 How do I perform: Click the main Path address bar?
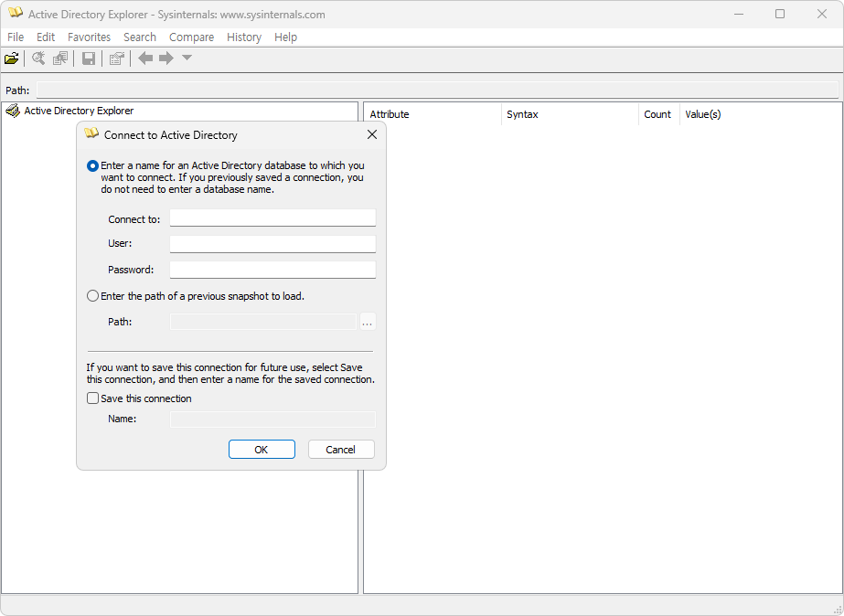click(x=437, y=90)
